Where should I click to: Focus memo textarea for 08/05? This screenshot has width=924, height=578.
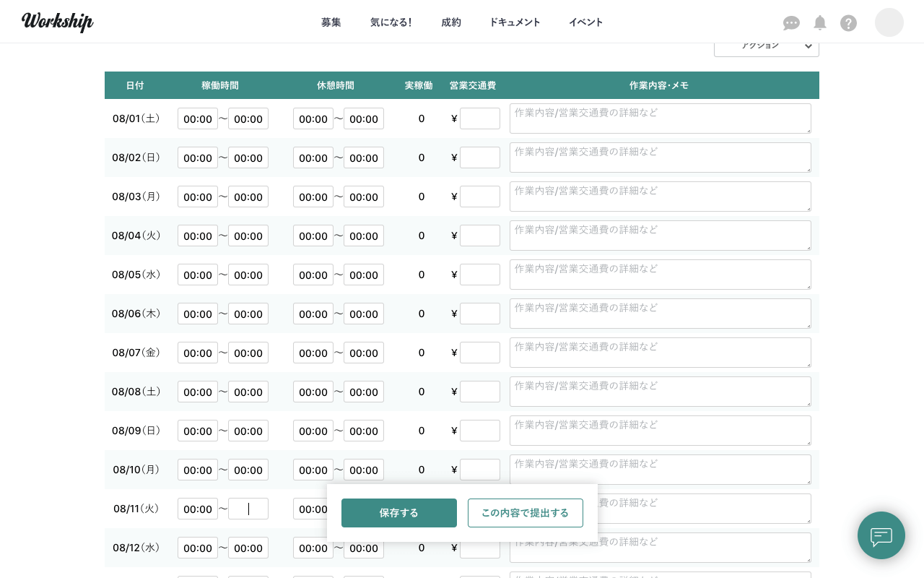[x=661, y=275]
